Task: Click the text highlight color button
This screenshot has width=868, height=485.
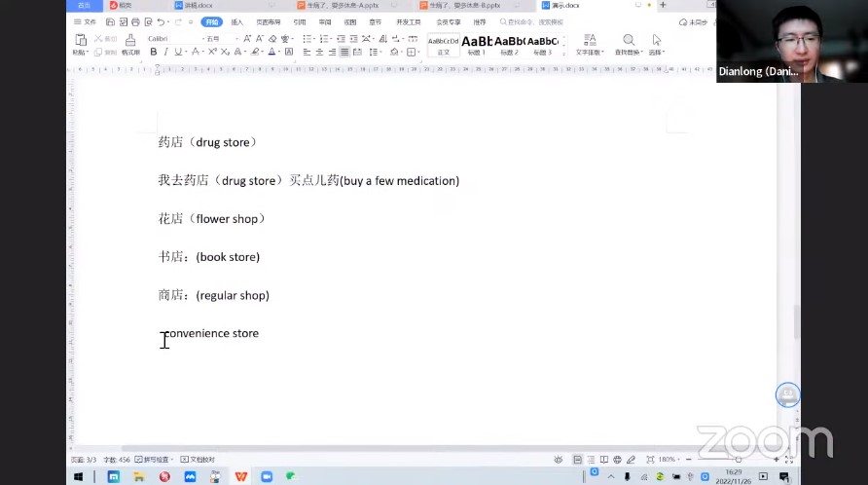Action: [x=255, y=52]
